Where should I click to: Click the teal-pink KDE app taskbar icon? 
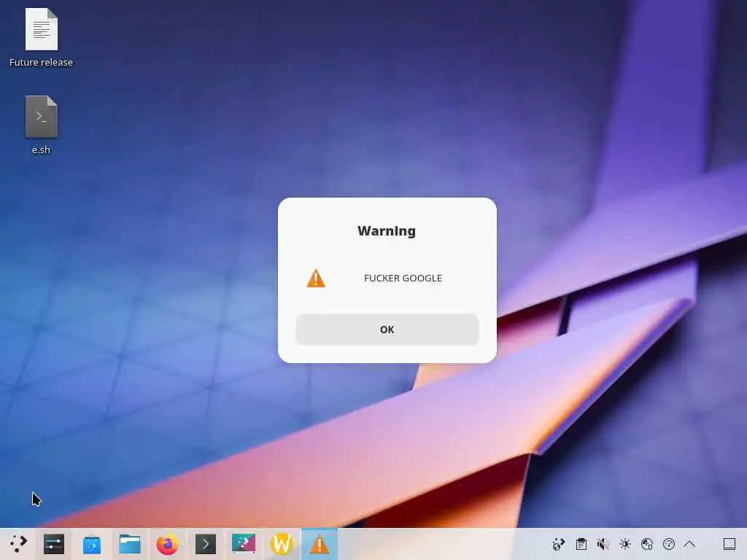244,544
